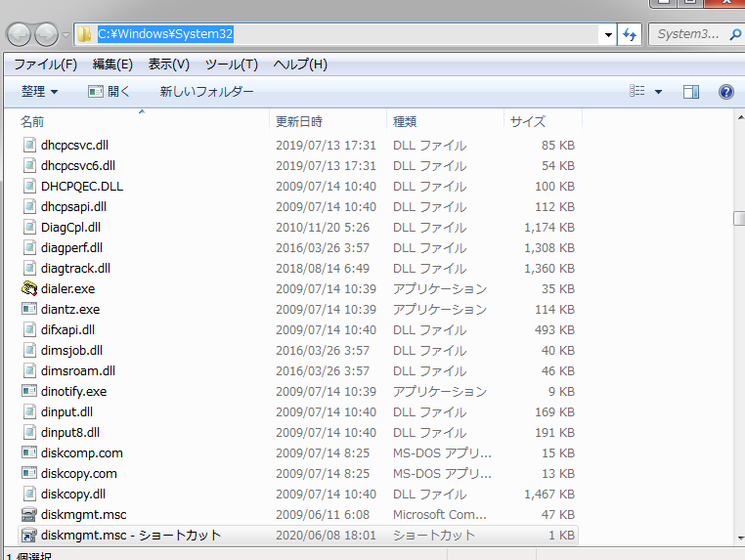Click the folder icon in address bar

[x=85, y=34]
